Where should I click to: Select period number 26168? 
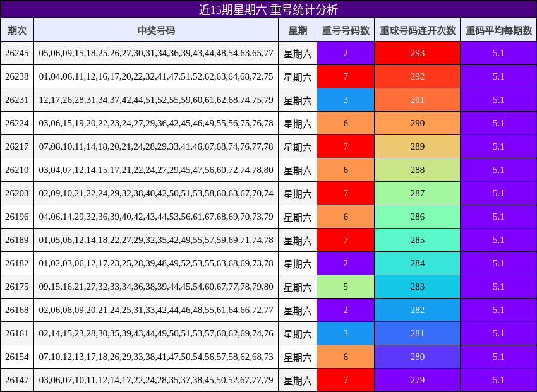(x=17, y=310)
